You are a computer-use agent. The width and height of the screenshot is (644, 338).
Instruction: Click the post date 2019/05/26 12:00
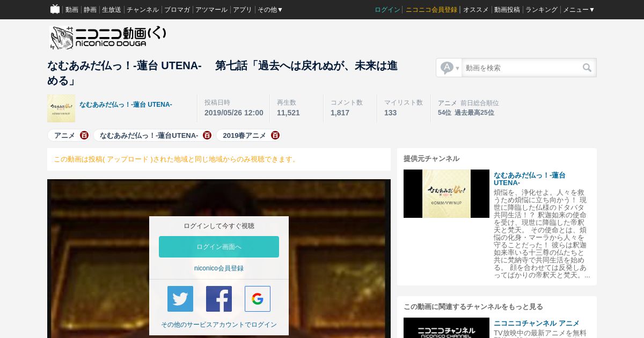click(x=234, y=113)
